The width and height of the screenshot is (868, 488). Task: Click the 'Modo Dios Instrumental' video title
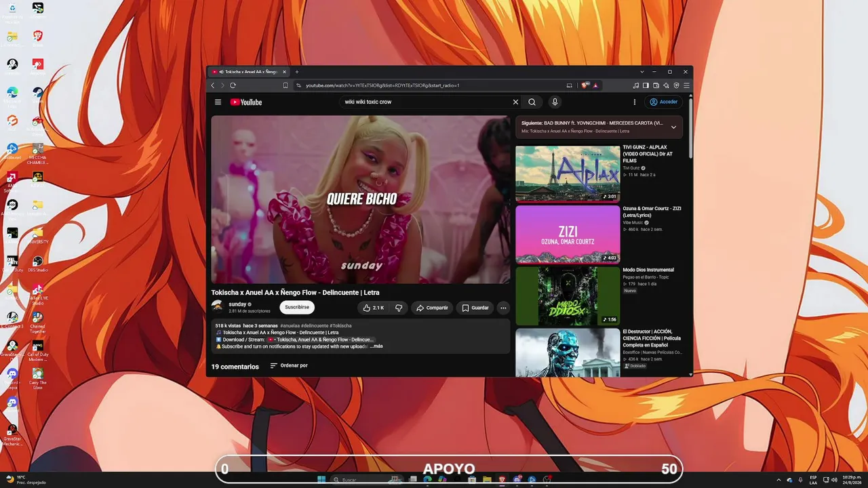coord(648,270)
